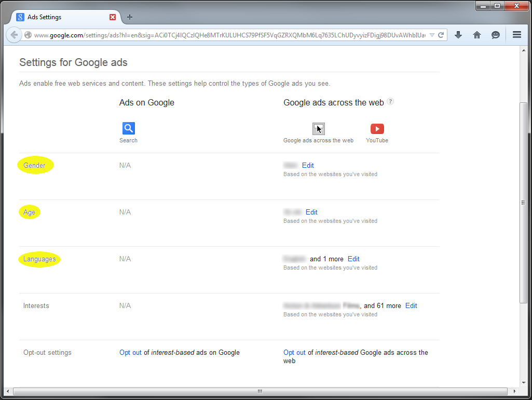Opt out of Google ads across the web
Screen dimensions: 532x400
pos(294,352)
